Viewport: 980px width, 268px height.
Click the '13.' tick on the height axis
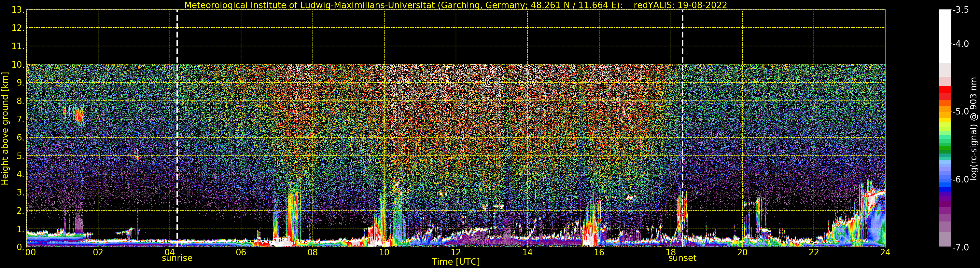click(x=18, y=10)
